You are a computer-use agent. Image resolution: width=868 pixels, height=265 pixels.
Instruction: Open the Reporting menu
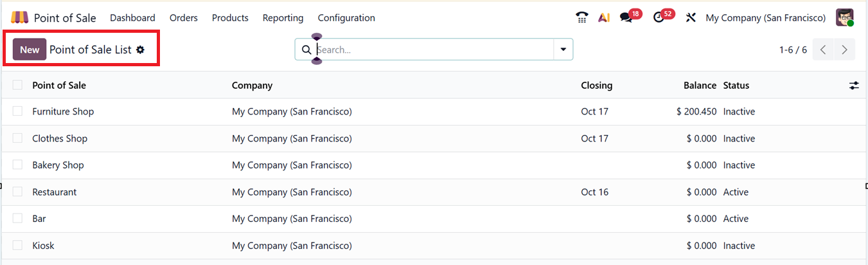[x=283, y=18]
